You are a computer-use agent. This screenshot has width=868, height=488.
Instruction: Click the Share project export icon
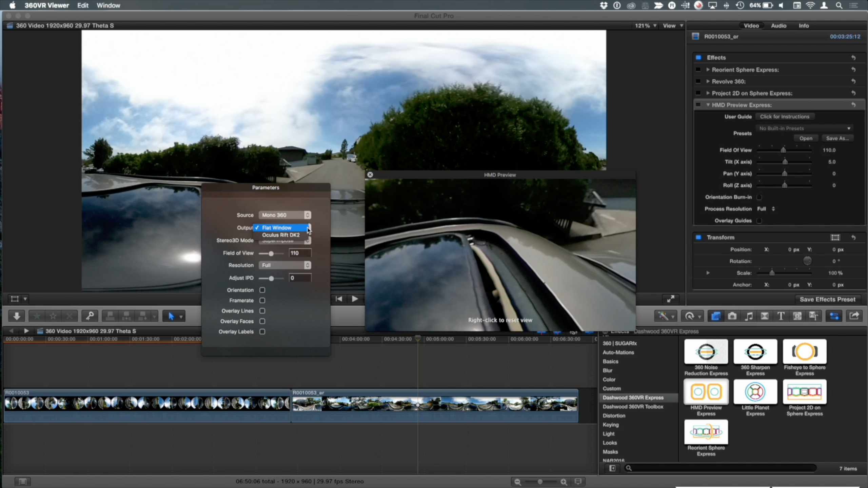pyautogui.click(x=854, y=316)
